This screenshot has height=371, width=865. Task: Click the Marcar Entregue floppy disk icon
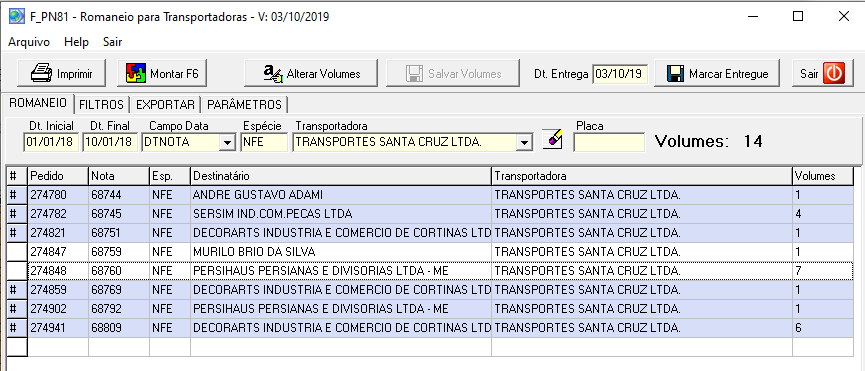[675, 73]
